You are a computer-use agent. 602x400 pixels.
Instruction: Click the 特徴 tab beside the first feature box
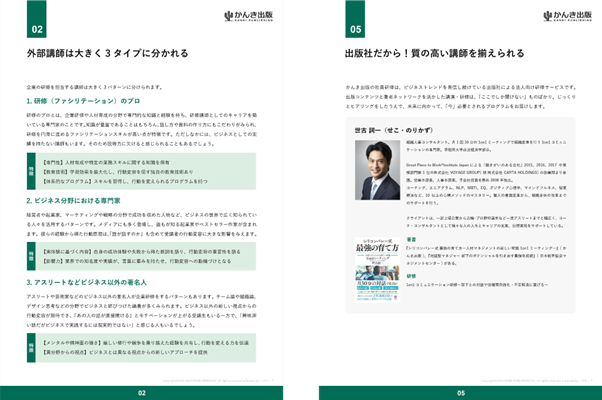click(31, 171)
